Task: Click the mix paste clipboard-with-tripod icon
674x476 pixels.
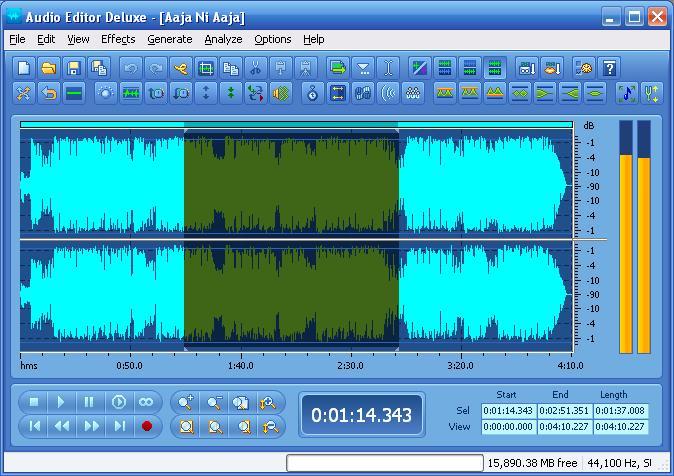Action: click(306, 68)
